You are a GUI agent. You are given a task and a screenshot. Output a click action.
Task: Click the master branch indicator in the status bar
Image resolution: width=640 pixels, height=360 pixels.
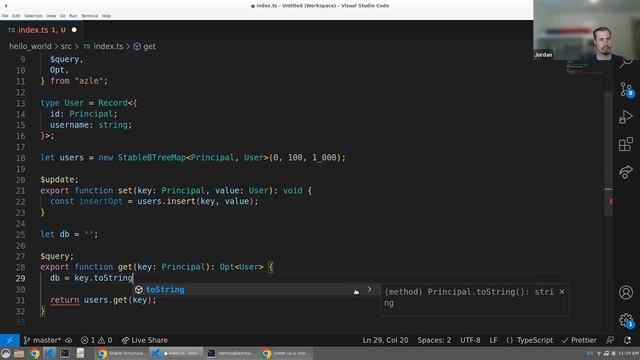click(x=42, y=340)
